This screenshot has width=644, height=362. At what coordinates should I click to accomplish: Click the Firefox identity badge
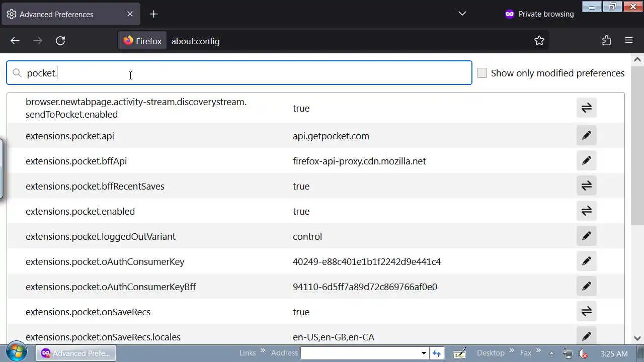(142, 41)
